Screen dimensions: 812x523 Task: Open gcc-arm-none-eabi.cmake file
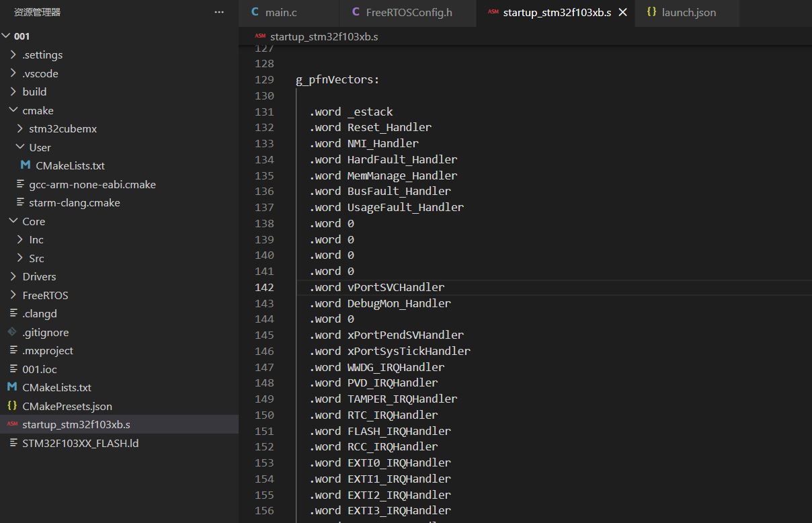[x=92, y=184]
